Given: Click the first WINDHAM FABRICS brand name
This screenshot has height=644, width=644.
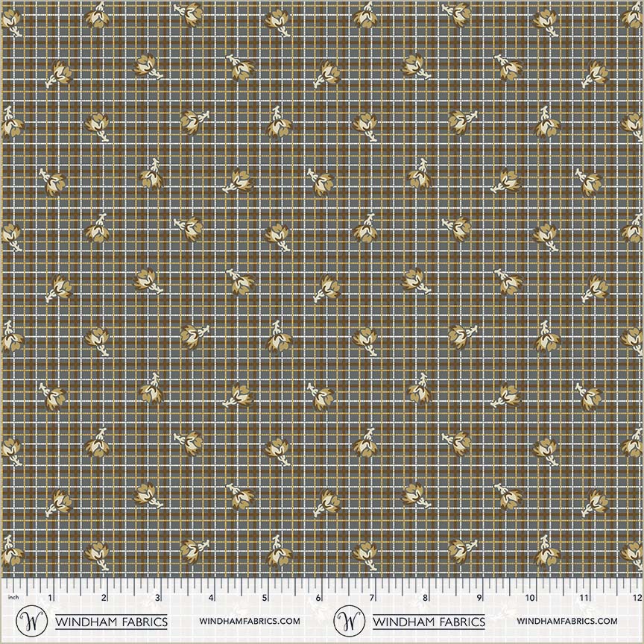Looking at the screenshot, I should [112, 621].
